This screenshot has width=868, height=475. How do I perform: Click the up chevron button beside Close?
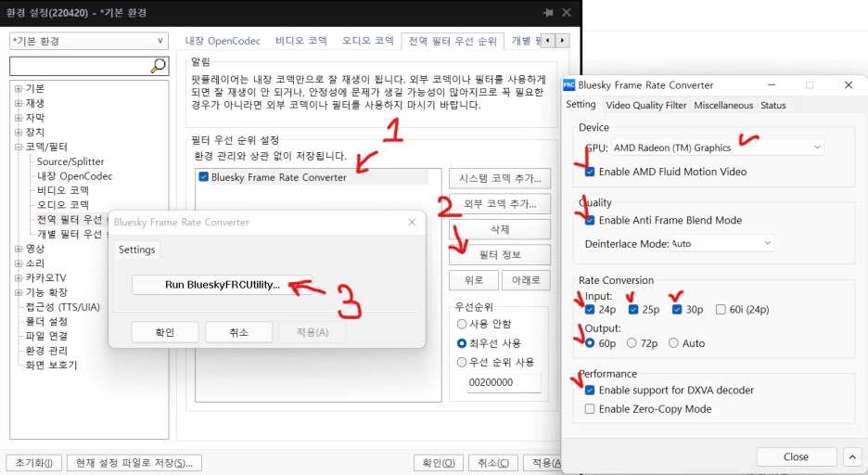click(x=852, y=456)
